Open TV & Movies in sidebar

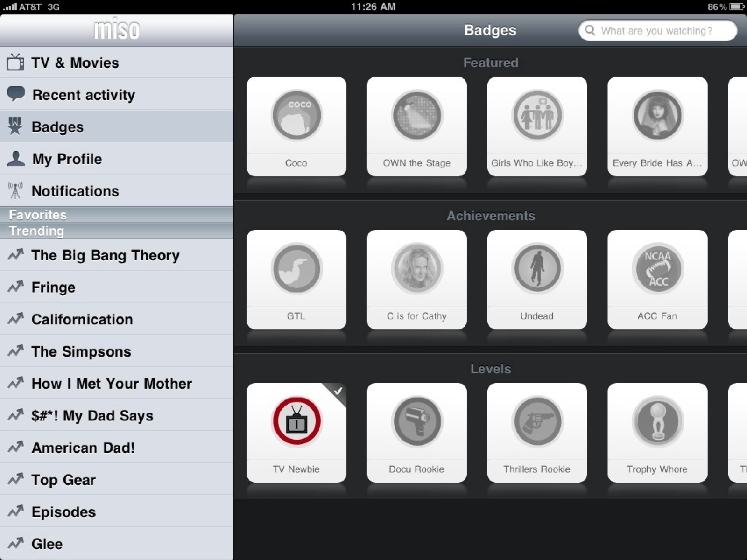[117, 63]
